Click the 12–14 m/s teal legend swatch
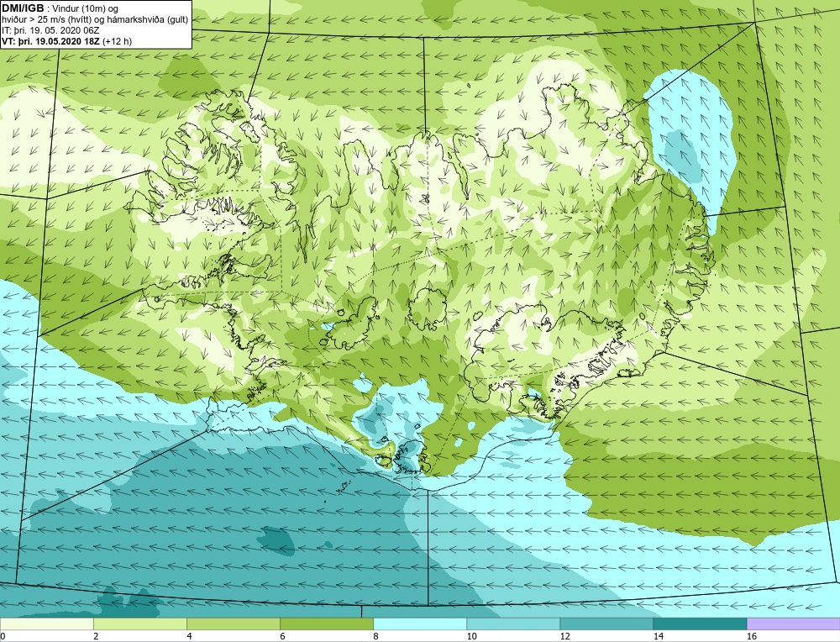Image resolution: width=840 pixels, height=642 pixels. (606, 624)
